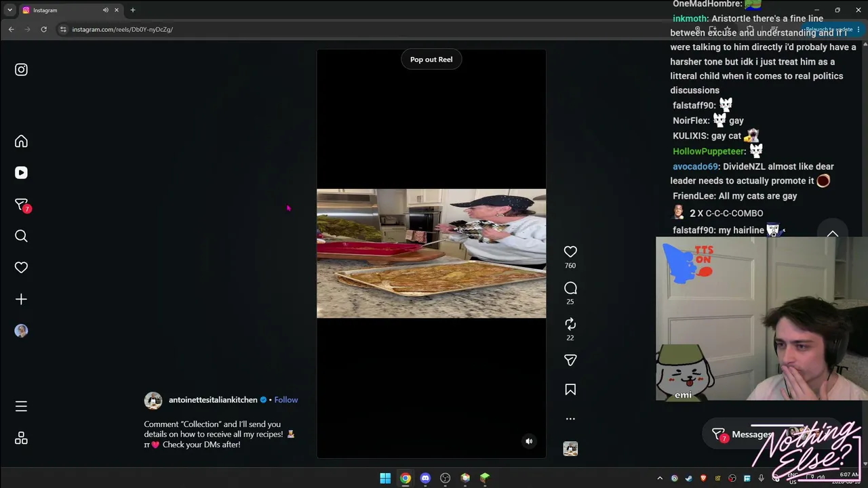Image resolution: width=868 pixels, height=488 pixels.
Task: Open more options for the reel
Action: pos(570,419)
